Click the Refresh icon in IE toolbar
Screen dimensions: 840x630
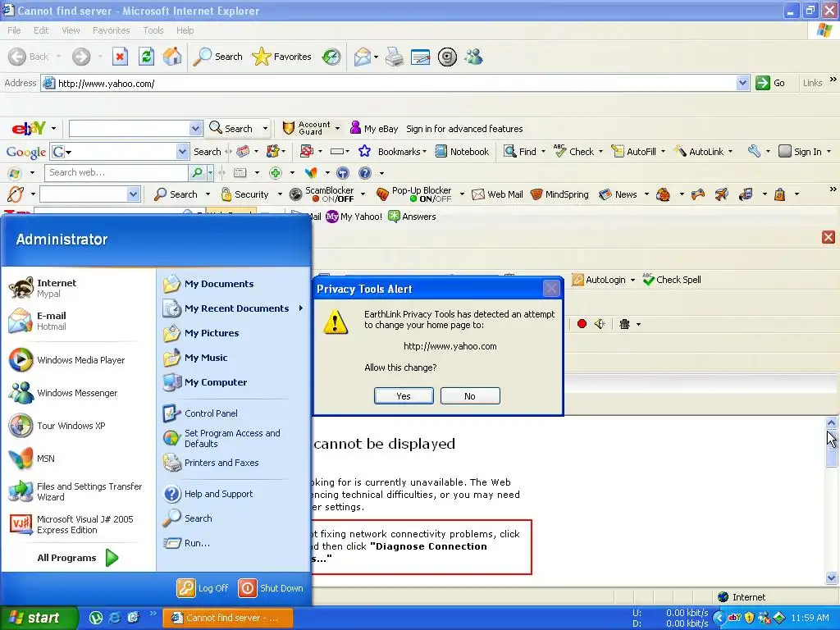(x=146, y=57)
